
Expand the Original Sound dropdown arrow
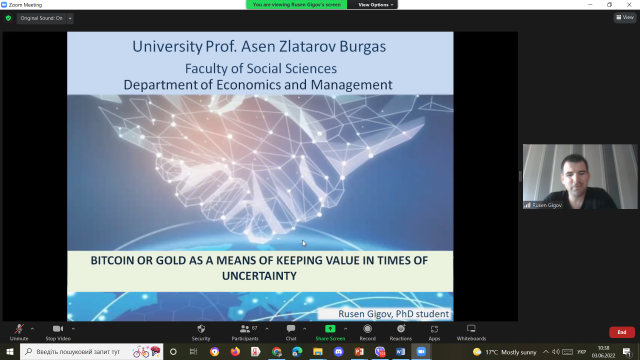70,18
